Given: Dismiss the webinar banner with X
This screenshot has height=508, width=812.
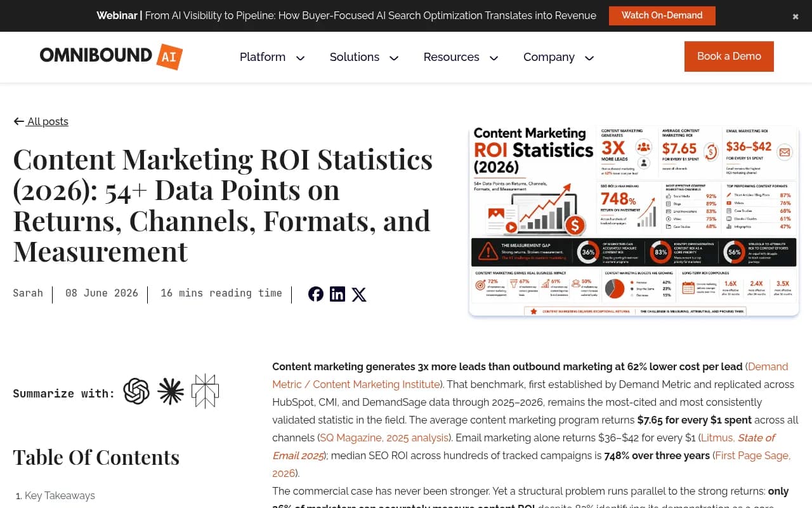Looking at the screenshot, I should (796, 17).
